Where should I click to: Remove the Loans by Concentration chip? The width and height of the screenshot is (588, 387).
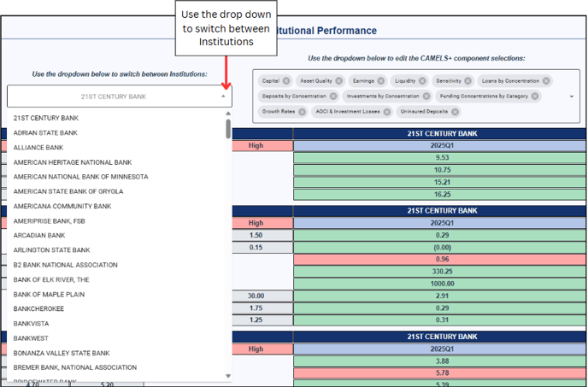click(x=546, y=80)
